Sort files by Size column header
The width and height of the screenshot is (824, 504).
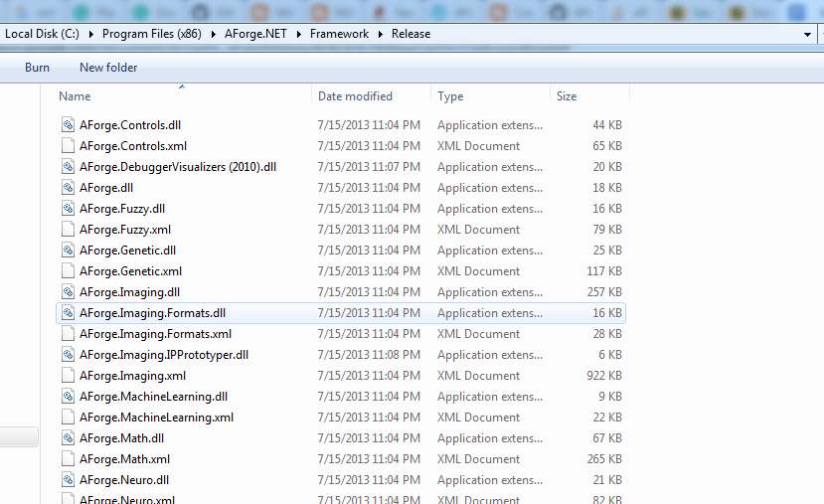click(x=589, y=95)
